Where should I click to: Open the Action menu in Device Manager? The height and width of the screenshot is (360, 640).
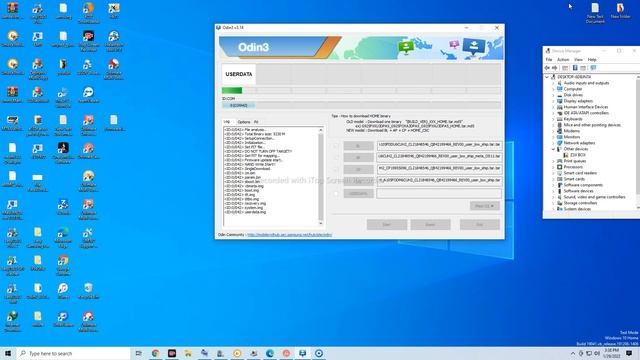coord(563,60)
